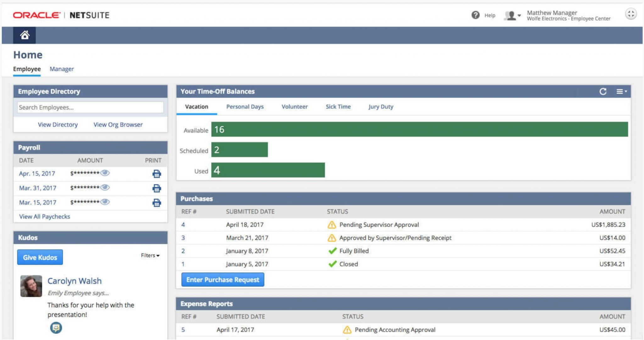Refresh the Your Time-Off Balances portlet

click(x=603, y=92)
